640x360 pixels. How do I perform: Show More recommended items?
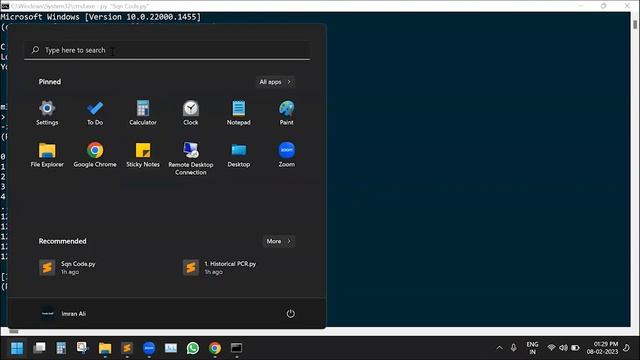coord(278,241)
